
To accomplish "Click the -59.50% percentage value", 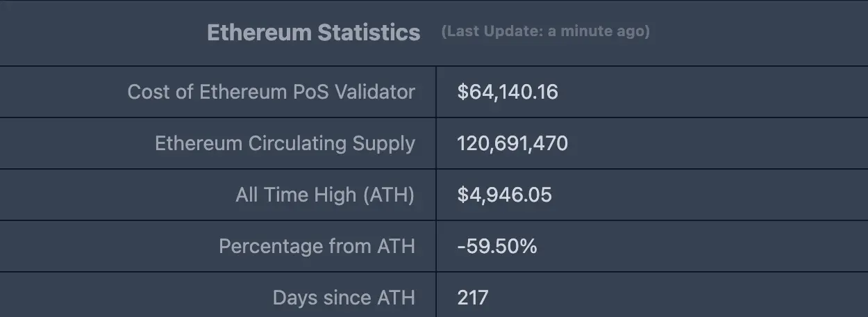I will coord(496,246).
